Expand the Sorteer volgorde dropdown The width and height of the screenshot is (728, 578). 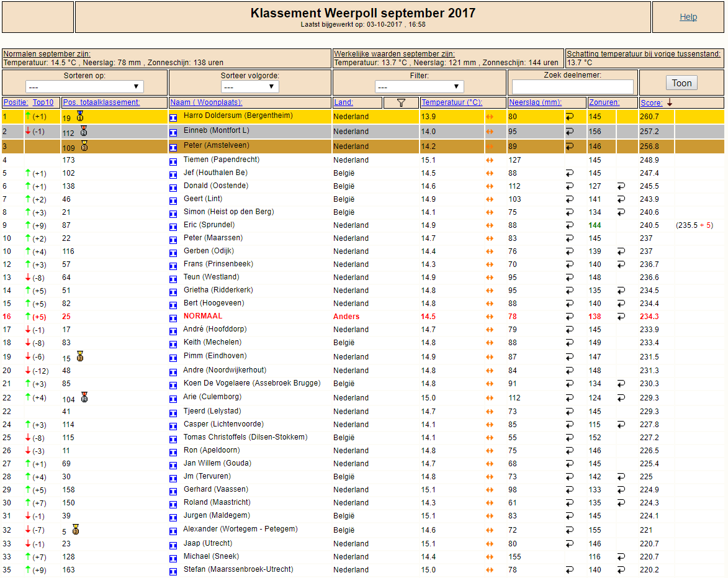tap(249, 87)
